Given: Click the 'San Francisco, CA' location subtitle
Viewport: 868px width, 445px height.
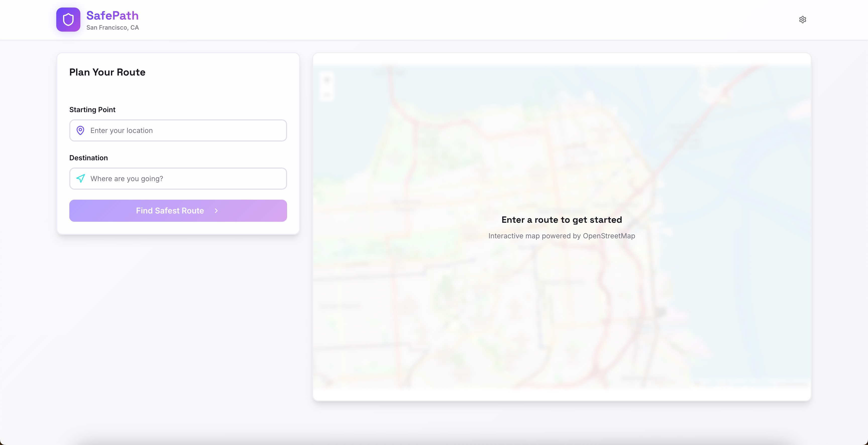Looking at the screenshot, I should (x=112, y=28).
